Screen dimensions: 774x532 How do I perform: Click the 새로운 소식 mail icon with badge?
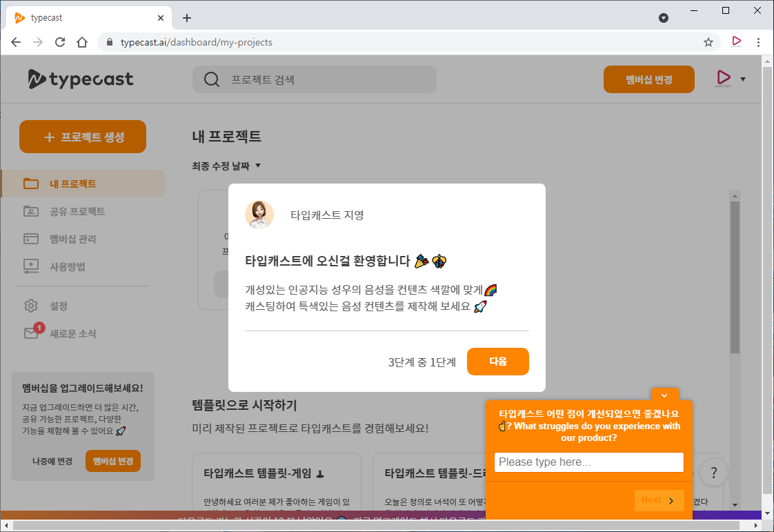click(x=33, y=331)
